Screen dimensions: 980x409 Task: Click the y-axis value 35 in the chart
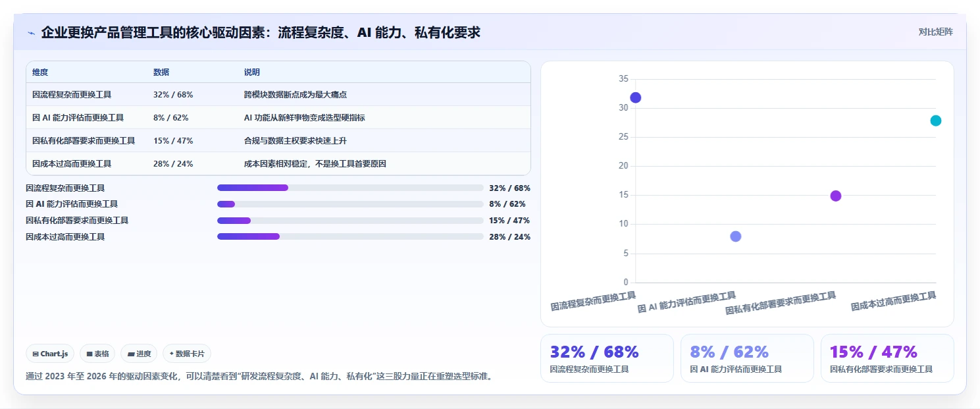(x=623, y=79)
